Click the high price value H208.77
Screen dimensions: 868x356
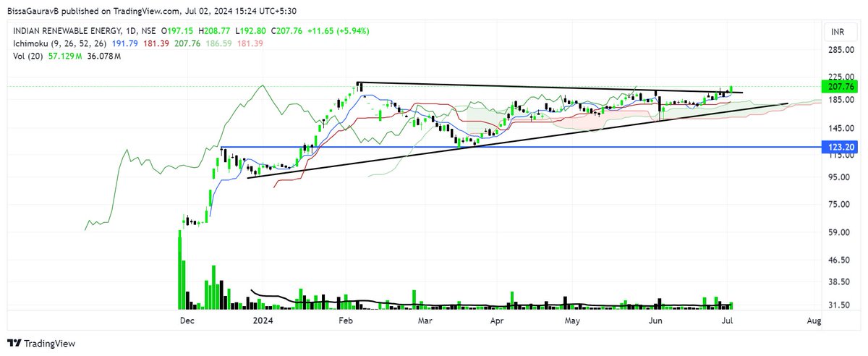215,32
